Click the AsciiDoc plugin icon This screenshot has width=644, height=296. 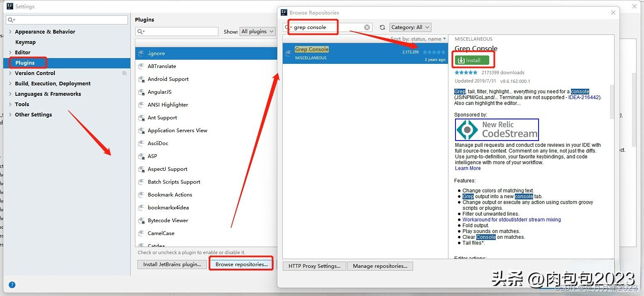point(141,143)
